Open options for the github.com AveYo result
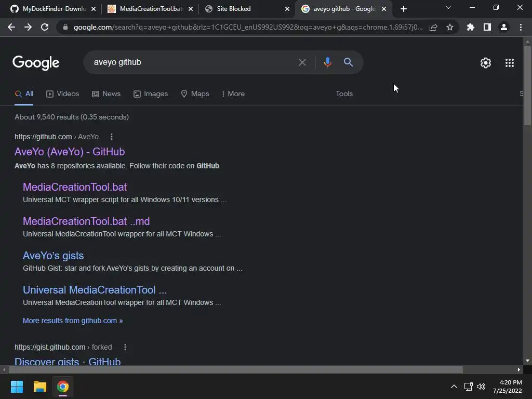The image size is (532, 399). [x=112, y=137]
